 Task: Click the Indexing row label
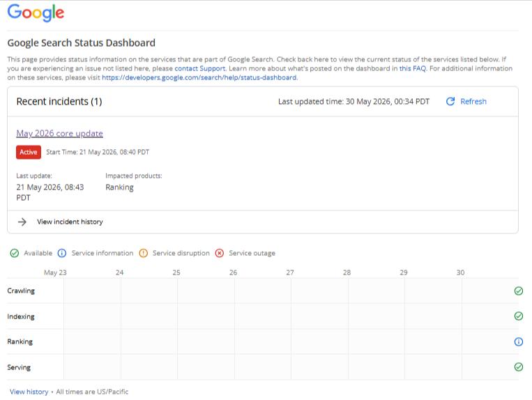click(21, 316)
